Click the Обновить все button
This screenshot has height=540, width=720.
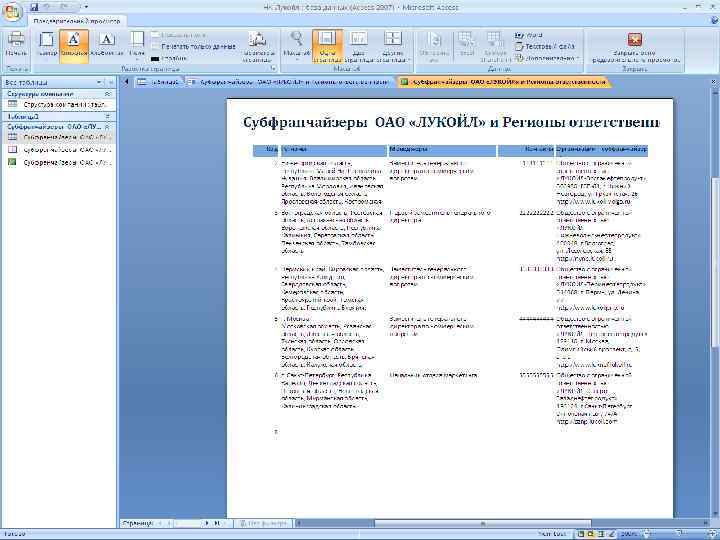tap(434, 46)
